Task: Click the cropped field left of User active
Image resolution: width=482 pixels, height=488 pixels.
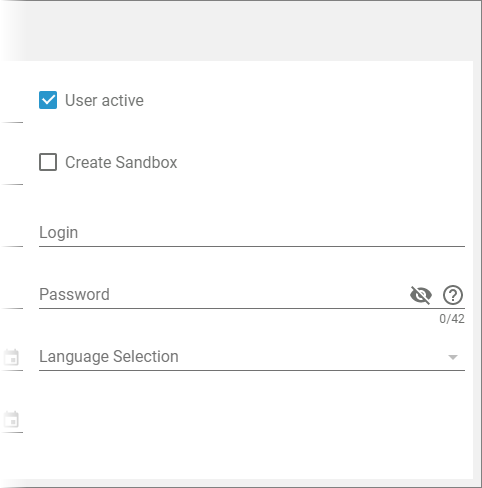Action: (x=12, y=112)
